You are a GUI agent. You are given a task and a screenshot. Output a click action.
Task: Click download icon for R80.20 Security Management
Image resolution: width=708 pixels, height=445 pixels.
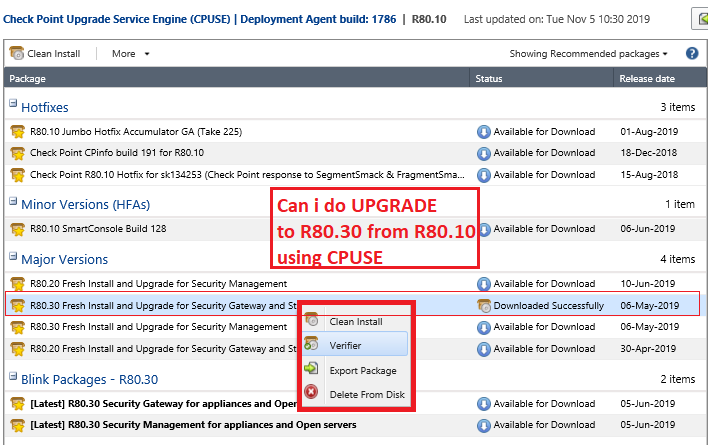[484, 284]
